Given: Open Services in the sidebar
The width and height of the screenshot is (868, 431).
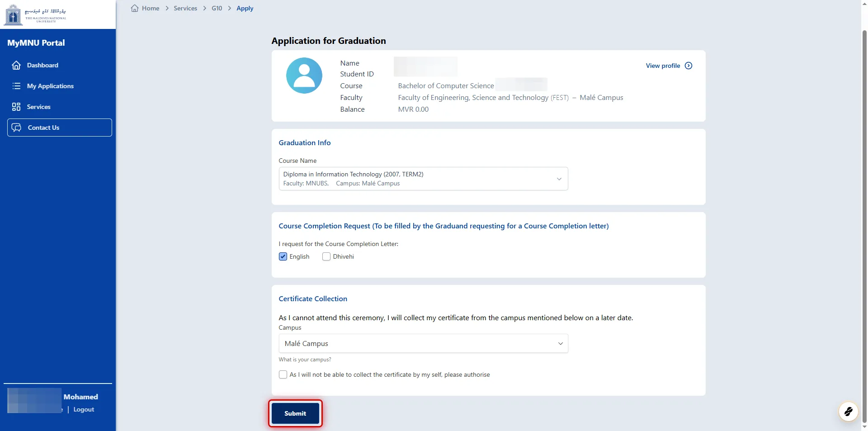Looking at the screenshot, I should click(x=59, y=107).
